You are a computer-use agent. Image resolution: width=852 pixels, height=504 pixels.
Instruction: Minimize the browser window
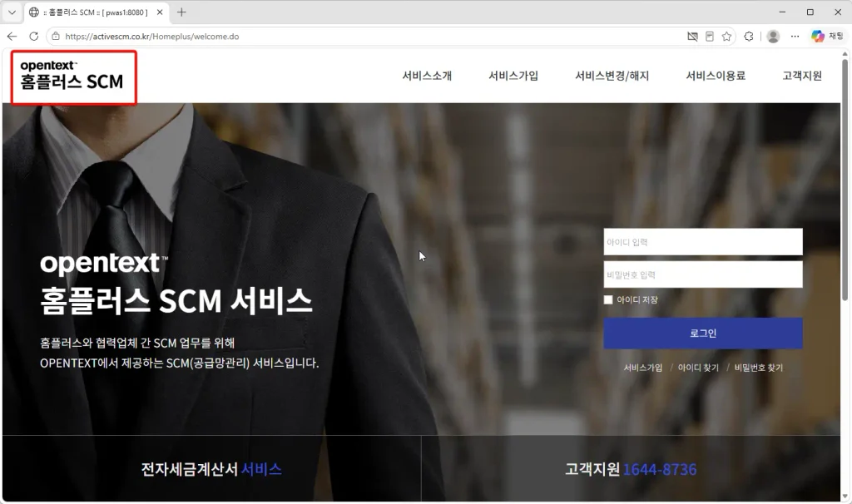pos(782,12)
